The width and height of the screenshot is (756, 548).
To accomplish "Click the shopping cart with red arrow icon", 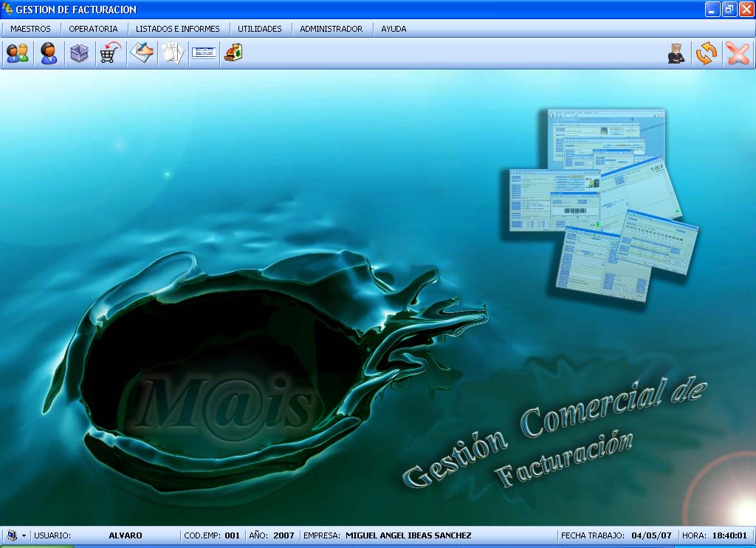I will point(111,54).
